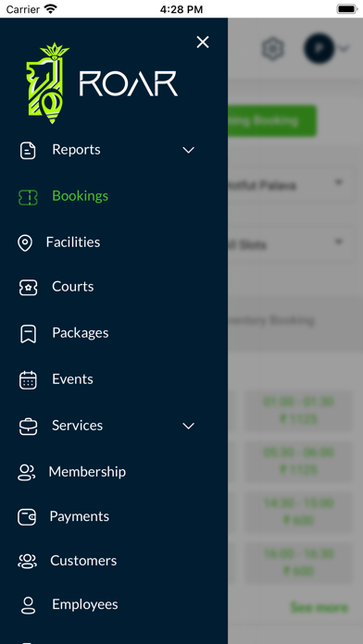Click the ROAR lion logo
This screenshot has width=363, height=644.
coord(47,83)
